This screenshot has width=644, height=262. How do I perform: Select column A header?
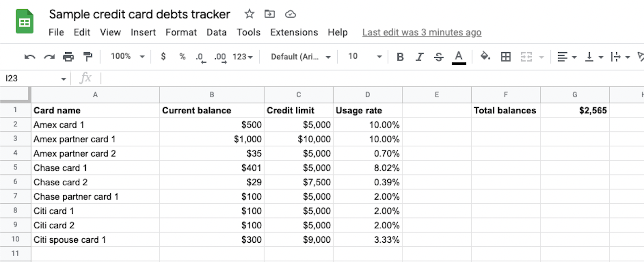(x=95, y=95)
